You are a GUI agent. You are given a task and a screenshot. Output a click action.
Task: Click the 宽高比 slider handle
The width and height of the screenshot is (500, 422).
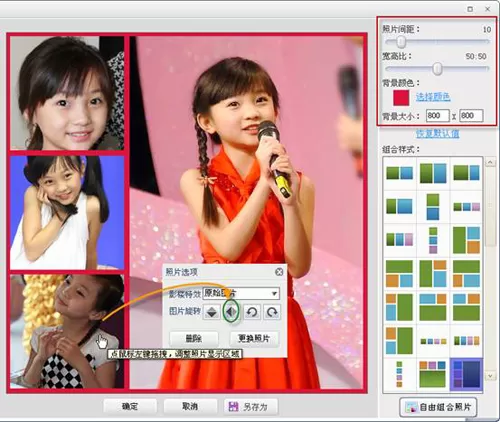tap(437, 69)
